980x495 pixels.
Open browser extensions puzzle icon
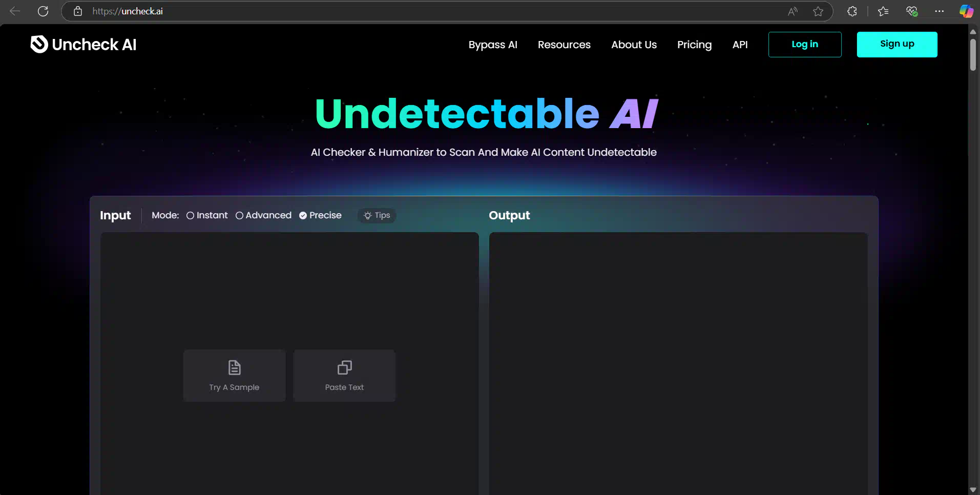click(852, 11)
